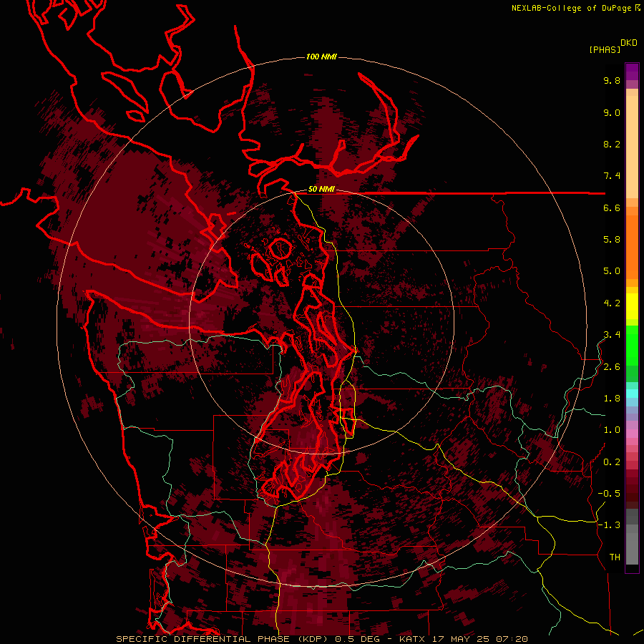Click the -0.5 scale value

pyautogui.click(x=609, y=494)
